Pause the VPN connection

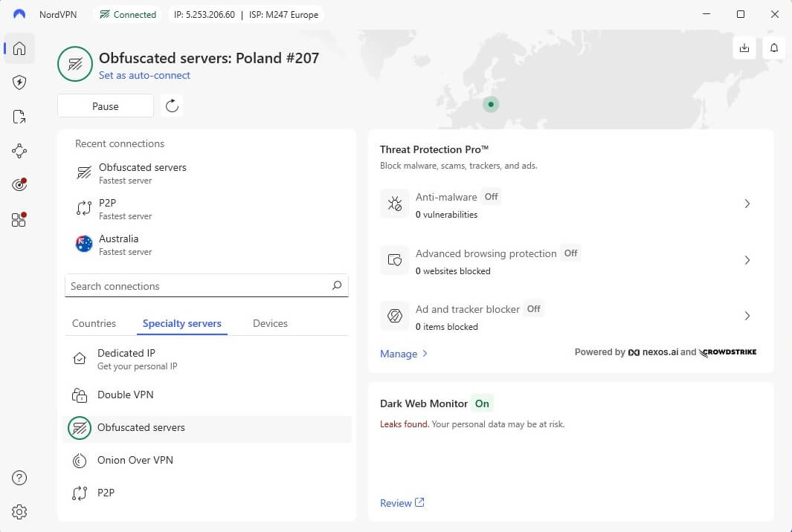tap(105, 106)
